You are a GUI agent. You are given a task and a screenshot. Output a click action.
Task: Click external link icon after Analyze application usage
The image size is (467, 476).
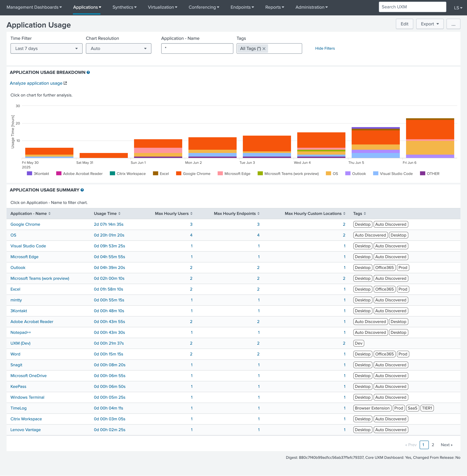[65, 83]
